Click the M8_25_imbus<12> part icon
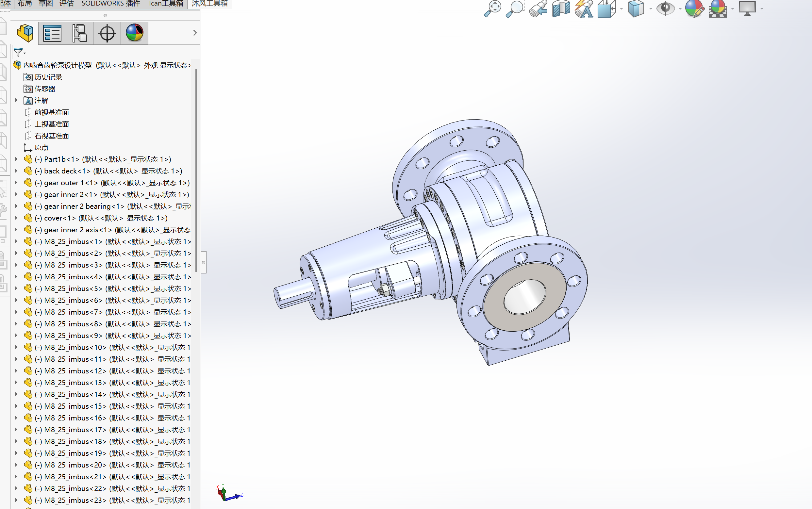This screenshot has height=509, width=812. pyautogui.click(x=28, y=371)
